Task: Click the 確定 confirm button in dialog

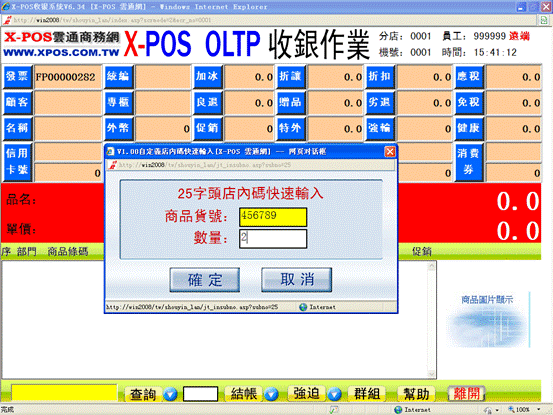Action: tap(205, 280)
